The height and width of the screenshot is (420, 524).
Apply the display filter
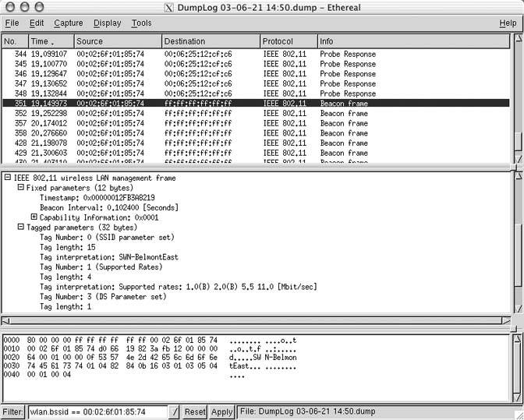click(221, 411)
